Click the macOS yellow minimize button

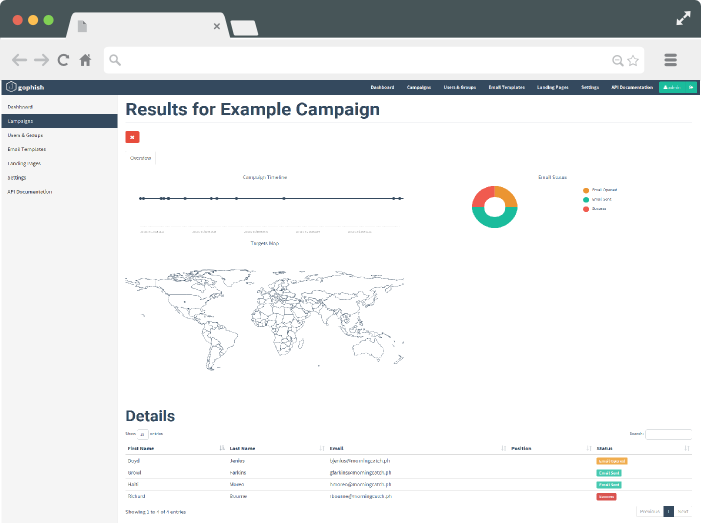33,20
